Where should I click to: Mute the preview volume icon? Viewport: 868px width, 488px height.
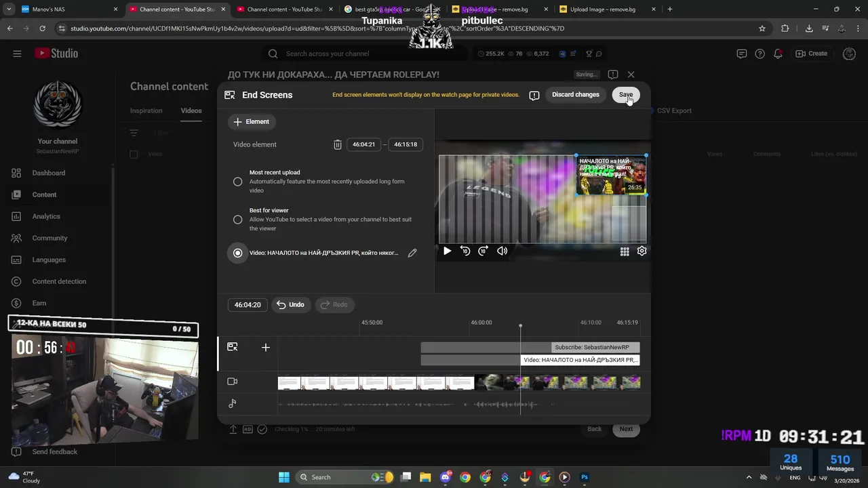coord(502,251)
